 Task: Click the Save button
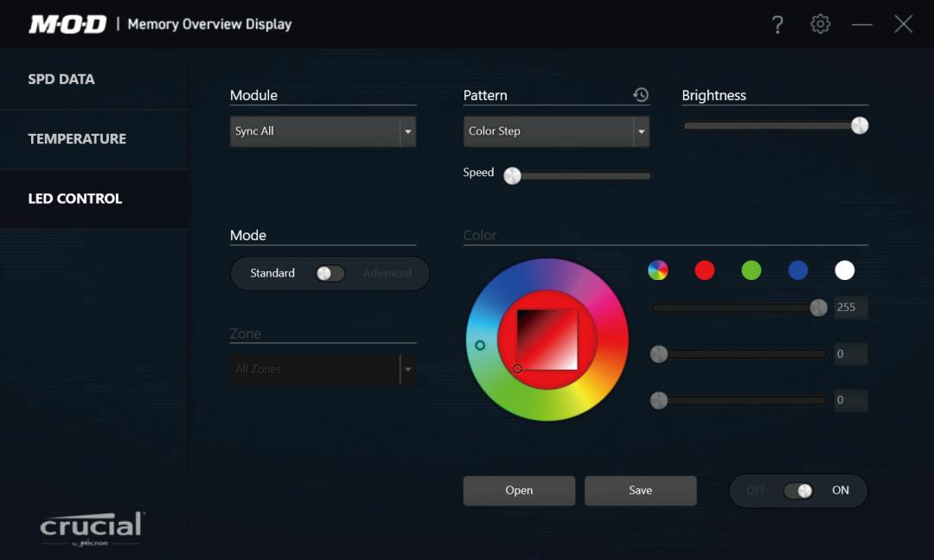[640, 490]
